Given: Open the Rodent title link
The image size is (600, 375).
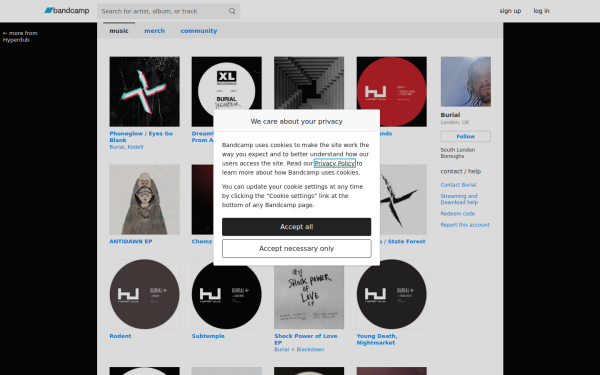Looking at the screenshot, I should pos(120,336).
